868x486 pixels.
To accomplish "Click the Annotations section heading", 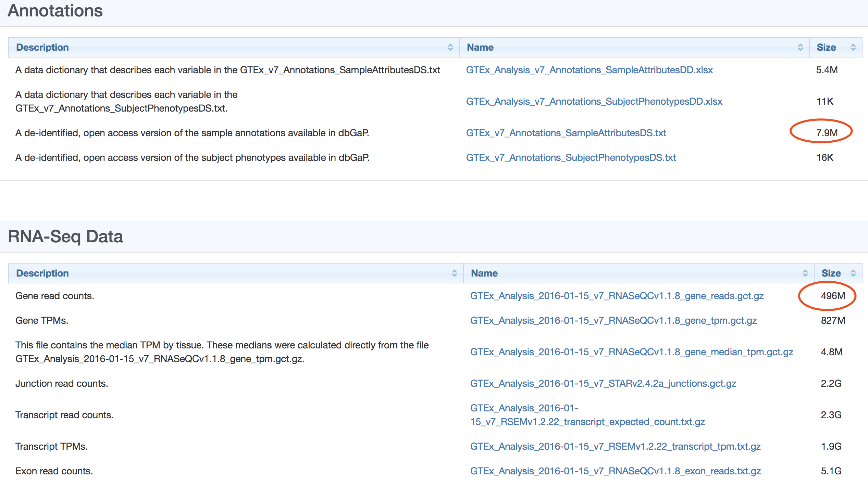I will 55,10.
